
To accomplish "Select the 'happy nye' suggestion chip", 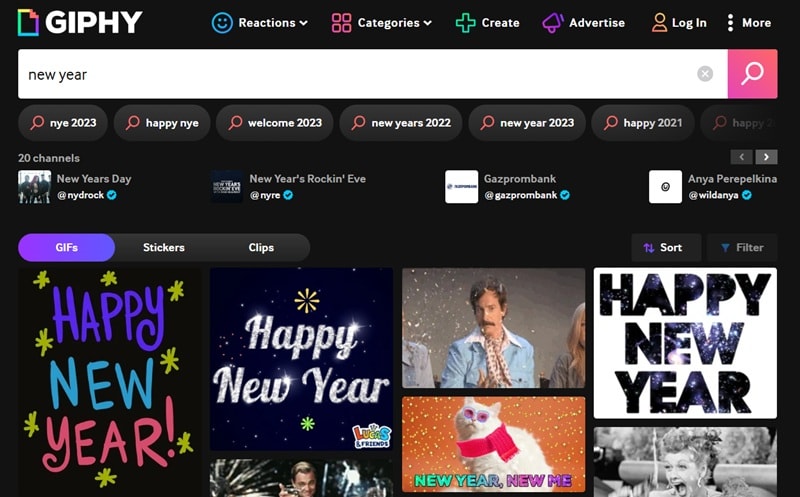I will [162, 122].
